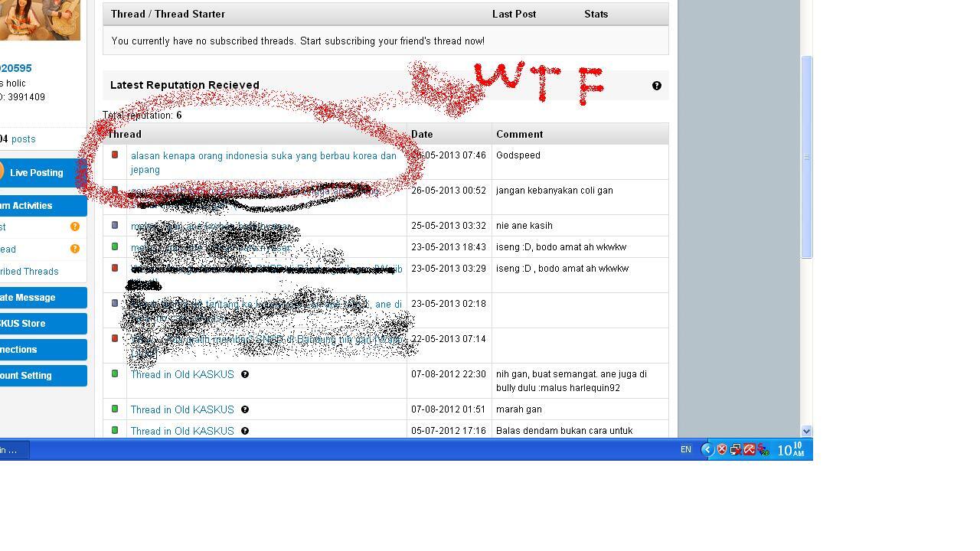Click the taskbar window button at the left edge
The image size is (980, 551).
pos(15,450)
